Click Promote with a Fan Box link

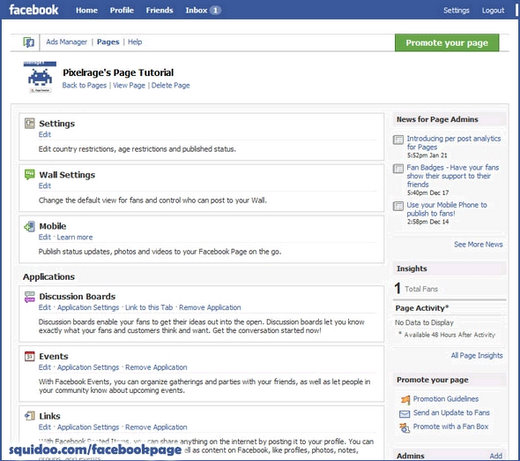coord(451,426)
